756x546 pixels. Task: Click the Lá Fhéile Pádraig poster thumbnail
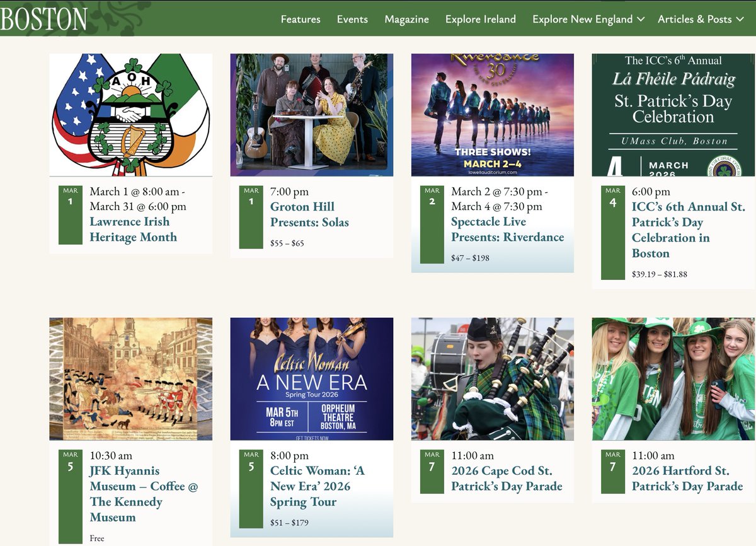pyautogui.click(x=673, y=115)
